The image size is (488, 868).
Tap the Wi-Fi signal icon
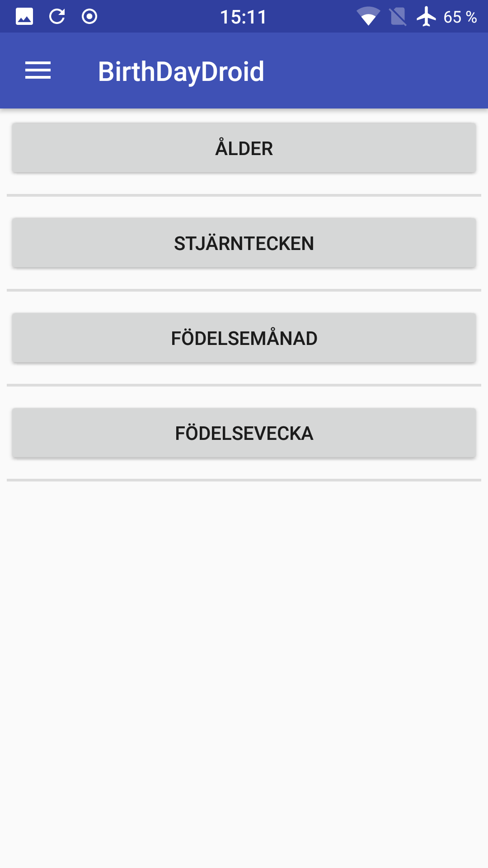pyautogui.click(x=368, y=17)
